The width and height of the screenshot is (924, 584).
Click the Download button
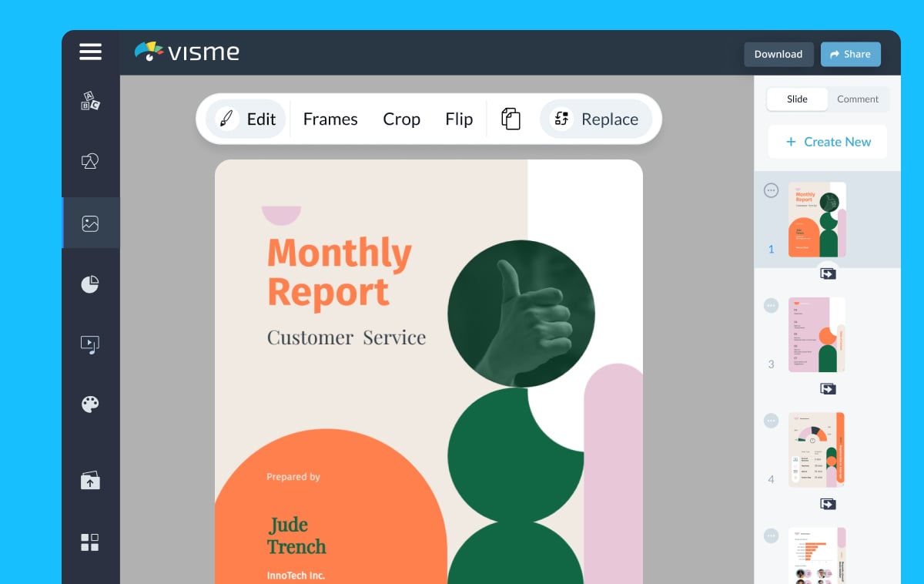coord(778,54)
